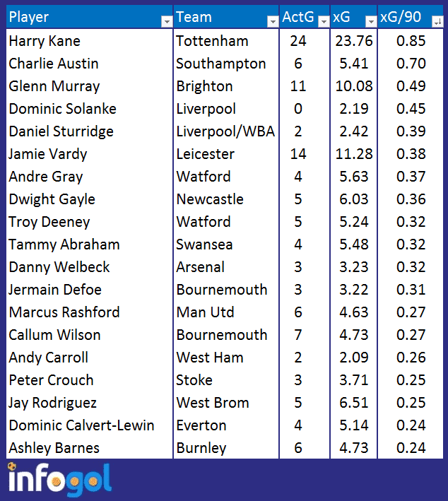Click the Dominic Calvert-Lewin cell
Image resolution: width=448 pixels, height=501 pixels.
(90, 425)
